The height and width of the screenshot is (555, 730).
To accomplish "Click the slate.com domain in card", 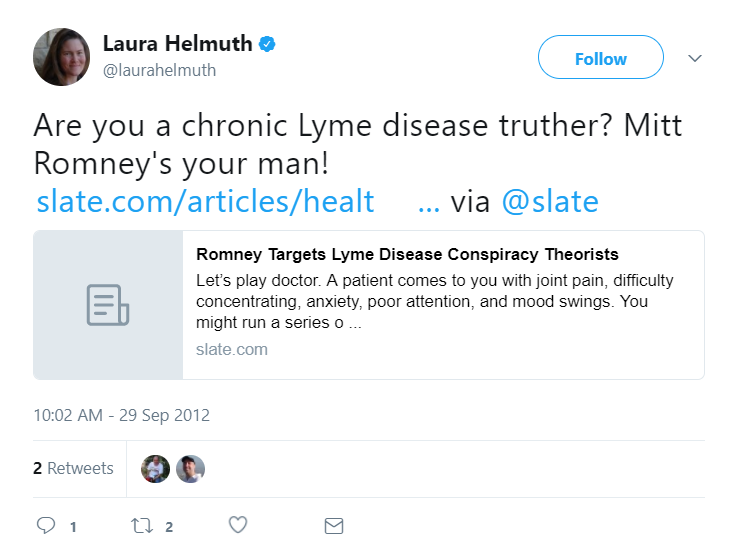I will (x=232, y=349).
